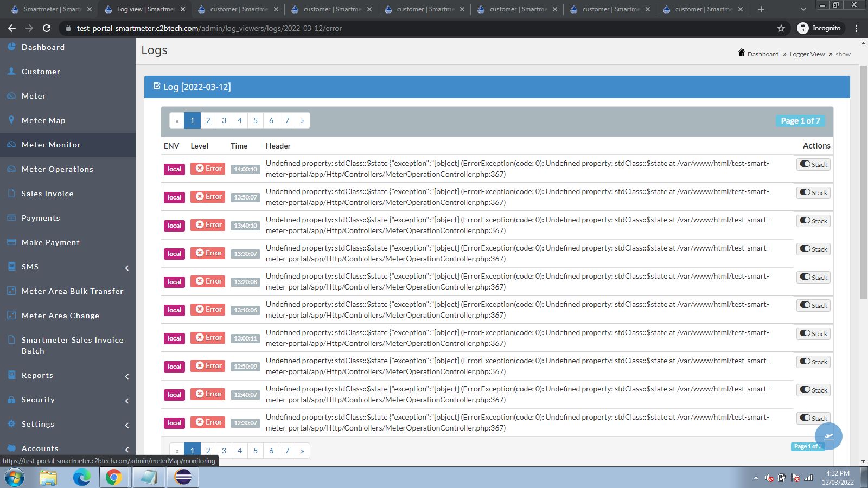868x488 pixels.
Task: Click the Meter Area Change icon
Action: coord(11,315)
